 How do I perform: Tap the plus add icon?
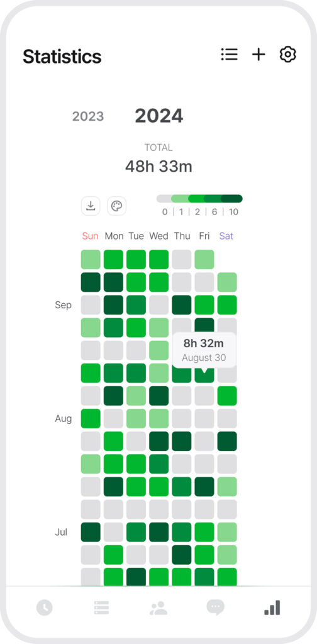pos(259,54)
